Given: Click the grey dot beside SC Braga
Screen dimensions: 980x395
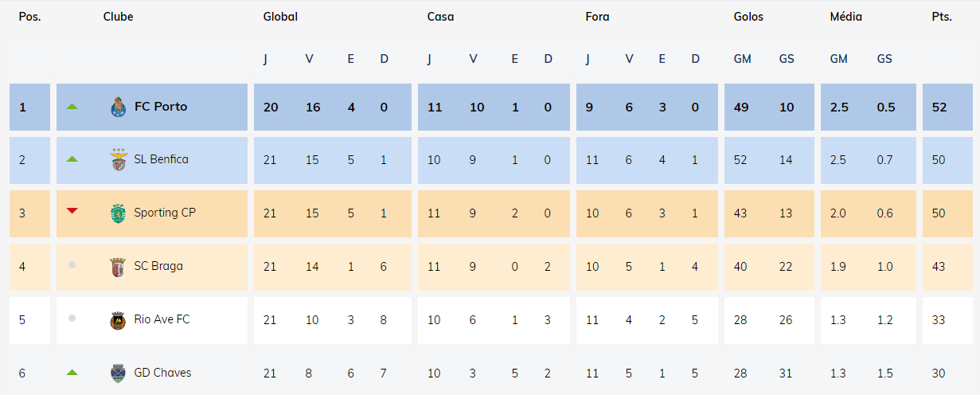Looking at the screenshot, I should tap(72, 265).
